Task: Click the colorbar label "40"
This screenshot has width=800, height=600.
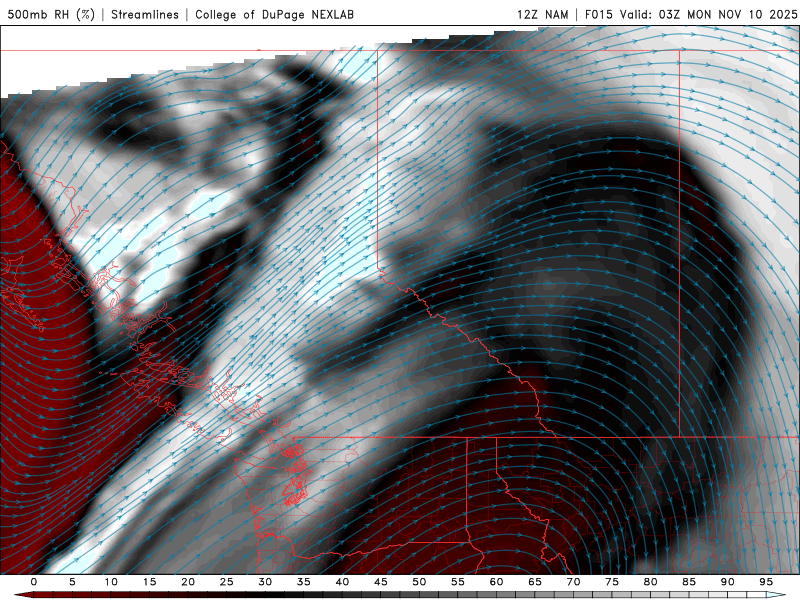Action: [342, 582]
